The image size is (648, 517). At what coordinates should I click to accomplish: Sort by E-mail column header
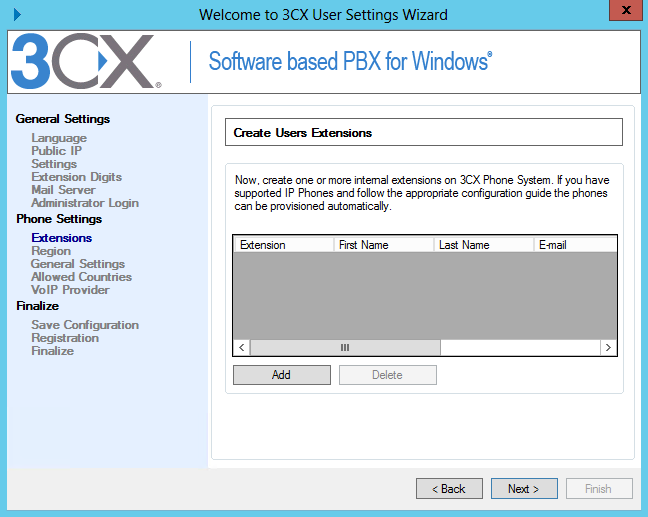point(576,245)
